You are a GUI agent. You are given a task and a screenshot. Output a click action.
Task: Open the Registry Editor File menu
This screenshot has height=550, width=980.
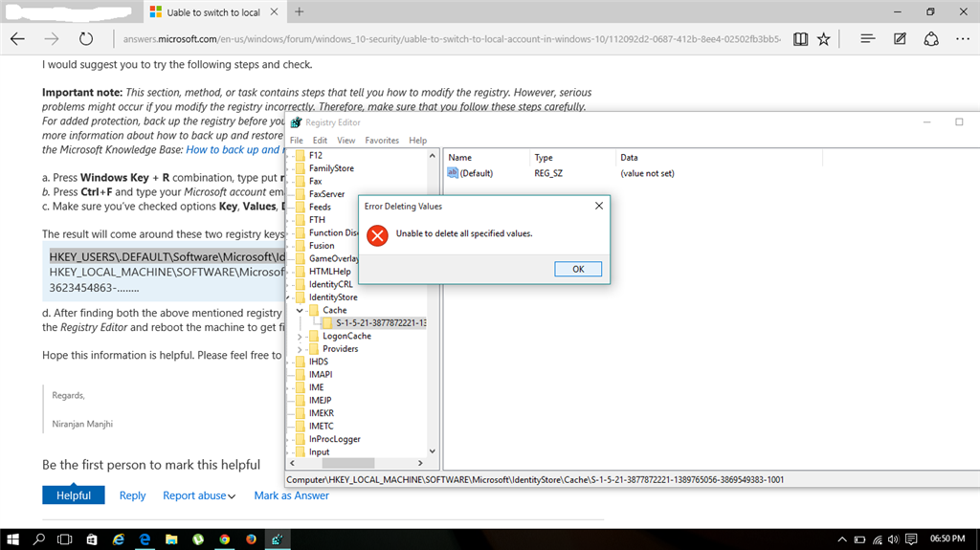coord(297,140)
